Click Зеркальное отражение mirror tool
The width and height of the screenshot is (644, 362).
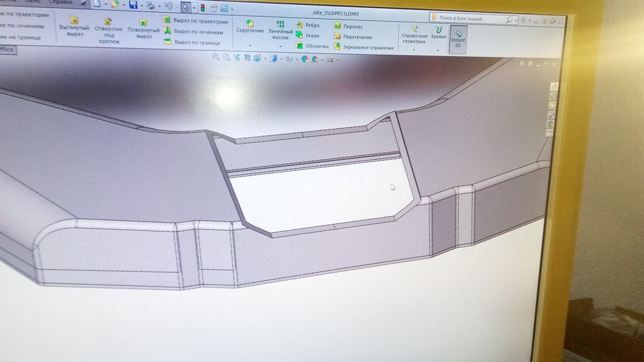pyautogui.click(x=364, y=47)
